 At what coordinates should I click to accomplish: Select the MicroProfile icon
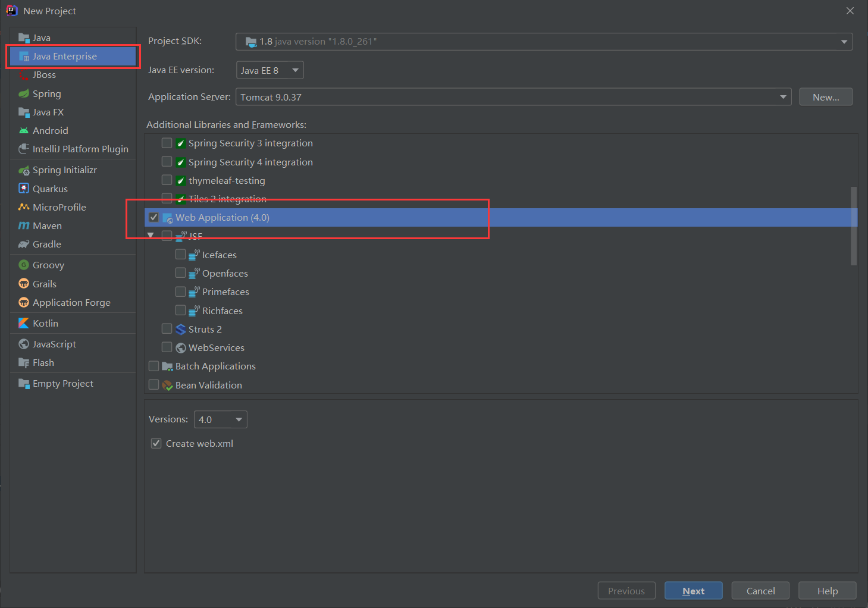[24, 207]
